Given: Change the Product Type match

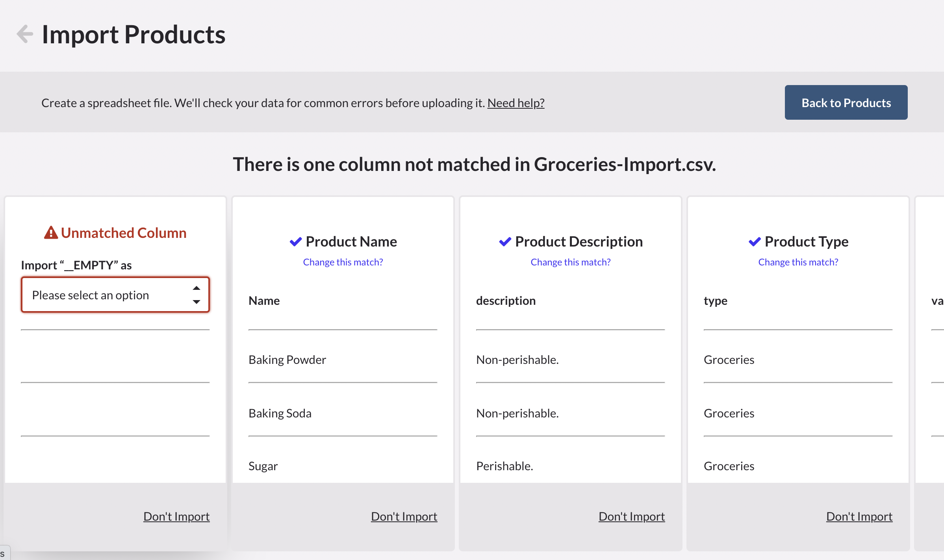Looking at the screenshot, I should coord(798,262).
